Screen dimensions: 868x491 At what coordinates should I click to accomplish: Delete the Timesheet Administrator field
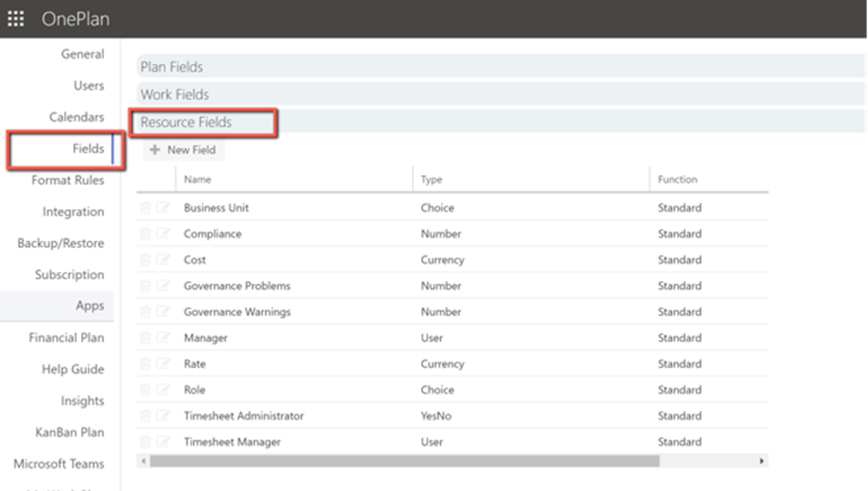click(x=145, y=415)
